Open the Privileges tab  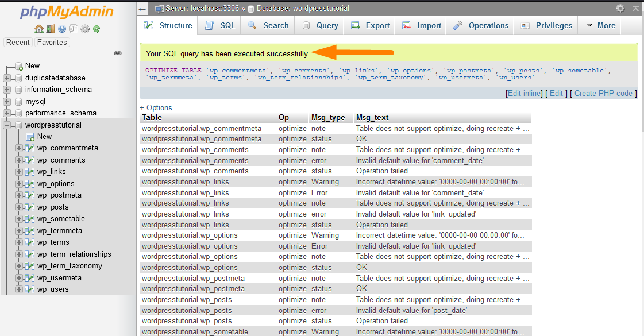546,25
